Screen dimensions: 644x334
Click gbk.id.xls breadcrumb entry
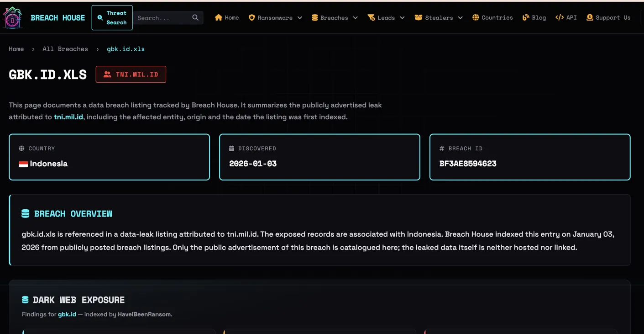click(x=126, y=49)
